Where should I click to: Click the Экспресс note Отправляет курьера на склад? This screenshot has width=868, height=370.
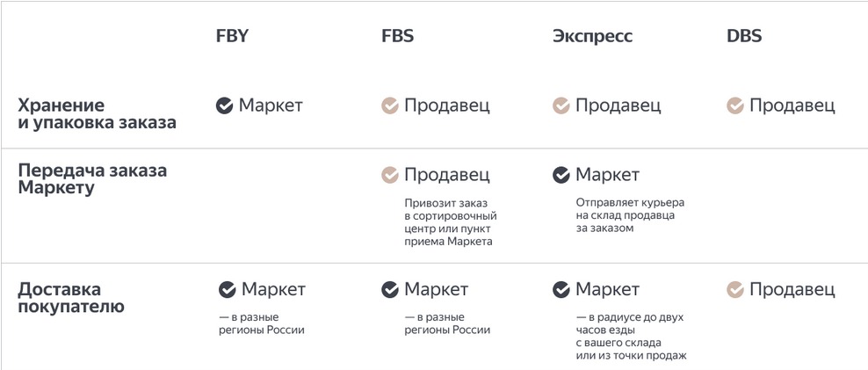click(630, 215)
